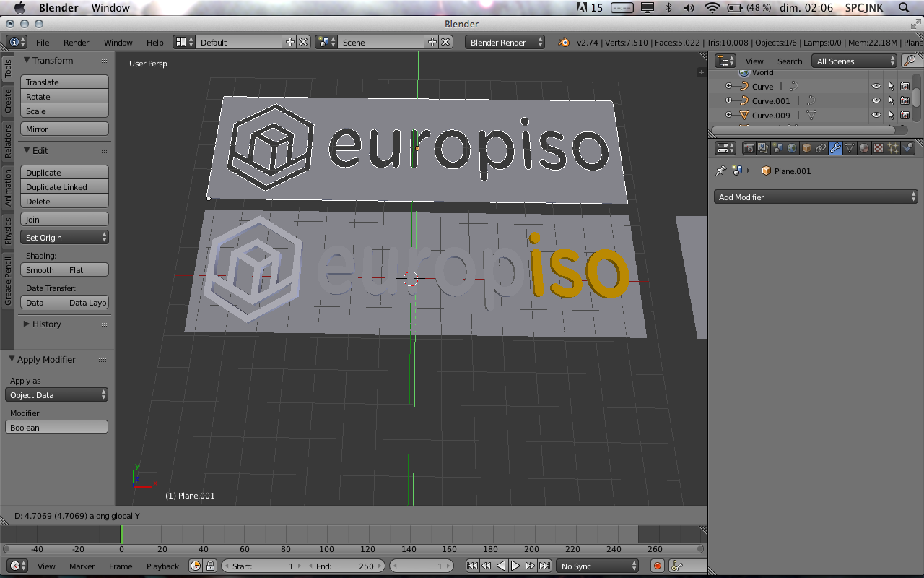Hide Curve.001 using its eye icon
This screenshot has width=924, height=578.
(x=876, y=101)
